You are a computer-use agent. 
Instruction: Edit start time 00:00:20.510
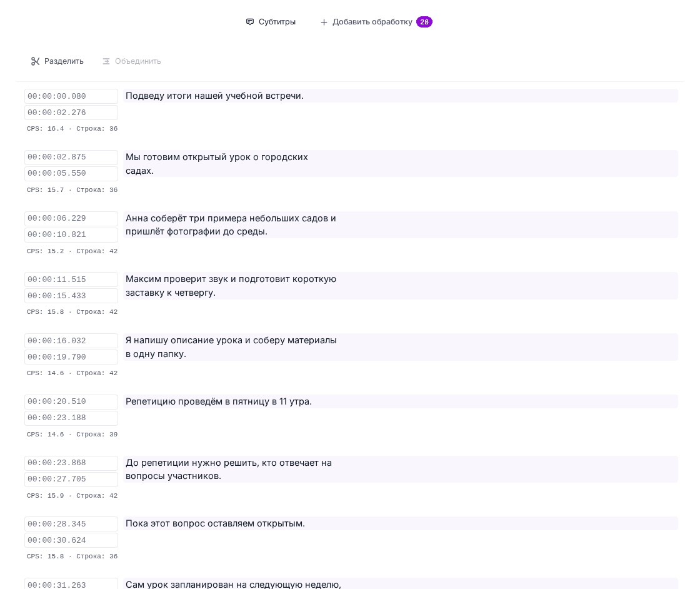(x=71, y=401)
